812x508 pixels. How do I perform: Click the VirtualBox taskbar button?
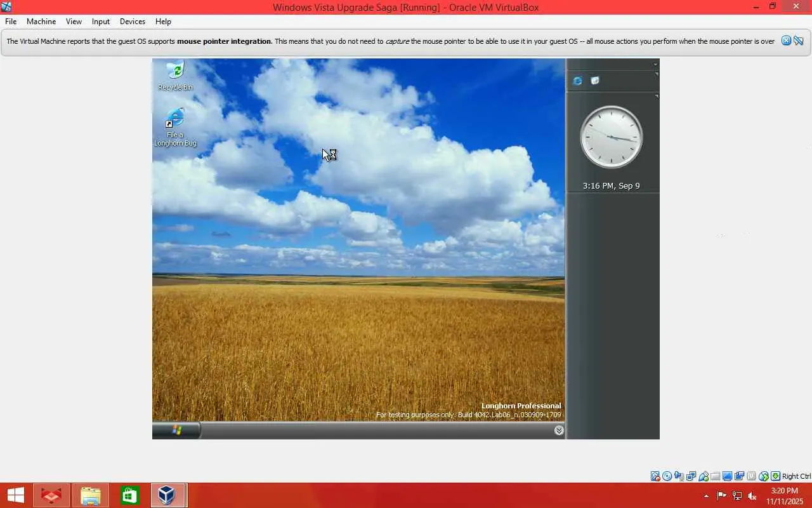(x=168, y=495)
